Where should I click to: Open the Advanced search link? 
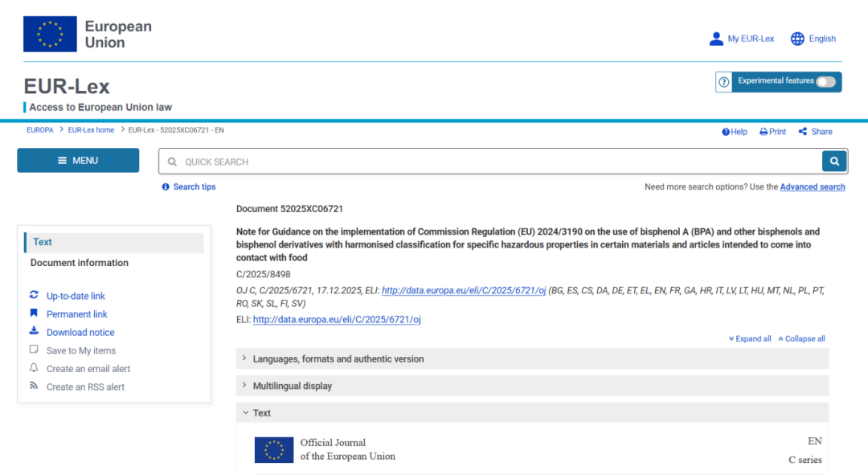(812, 186)
